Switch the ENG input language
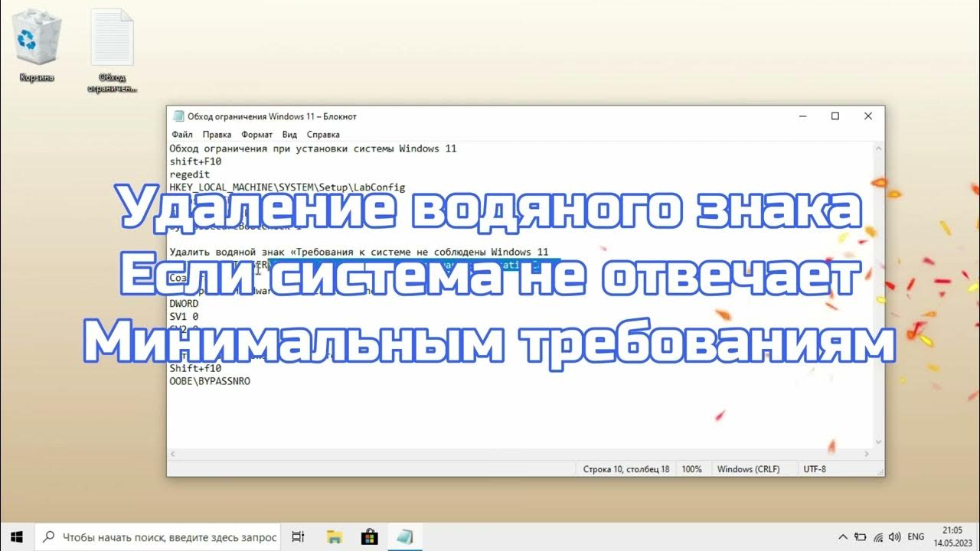980x551 pixels. pyautogui.click(x=916, y=537)
